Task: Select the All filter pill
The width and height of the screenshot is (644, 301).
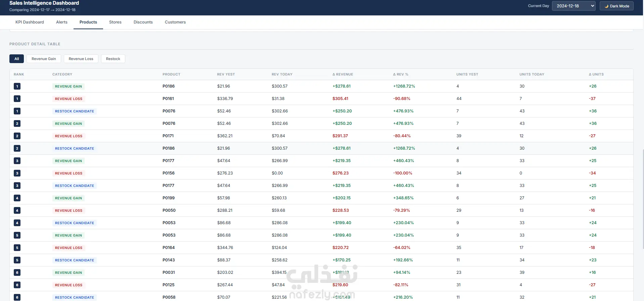Action: coord(16,59)
